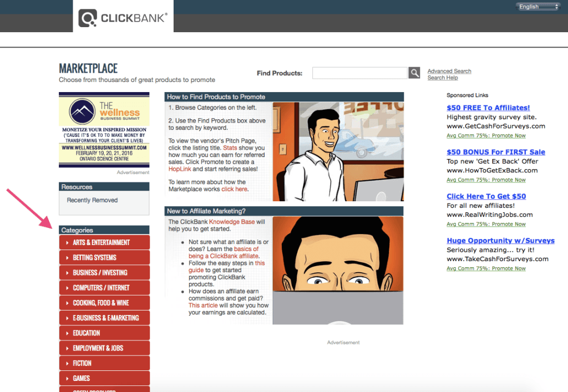Click the Categories panel header
Screen dimensions: 568x392
[104, 230]
